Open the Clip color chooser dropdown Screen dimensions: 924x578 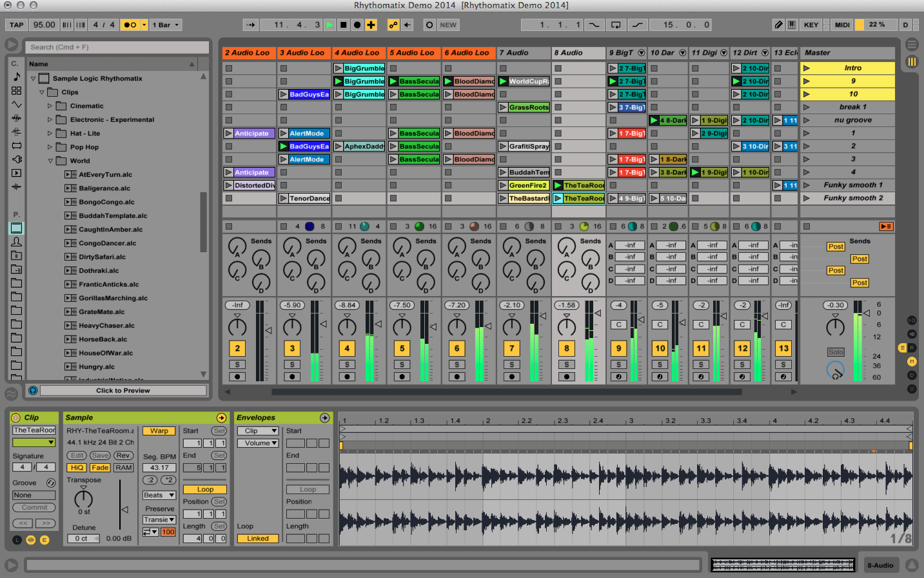pos(34,443)
